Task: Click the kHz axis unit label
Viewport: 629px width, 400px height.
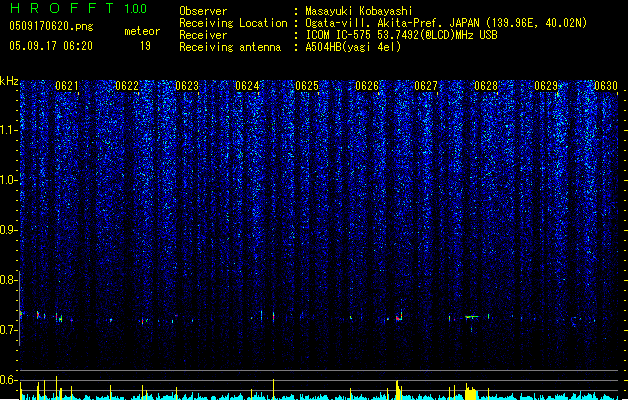Action: coord(9,81)
